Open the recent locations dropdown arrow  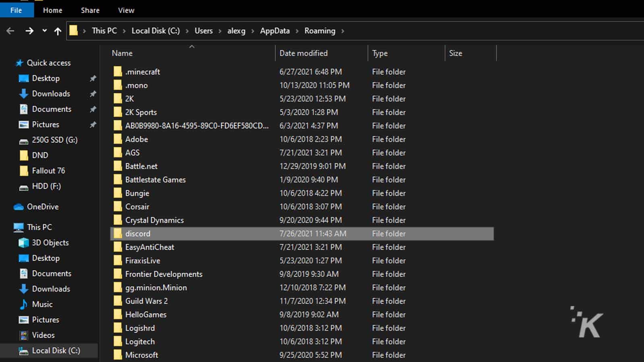click(44, 31)
